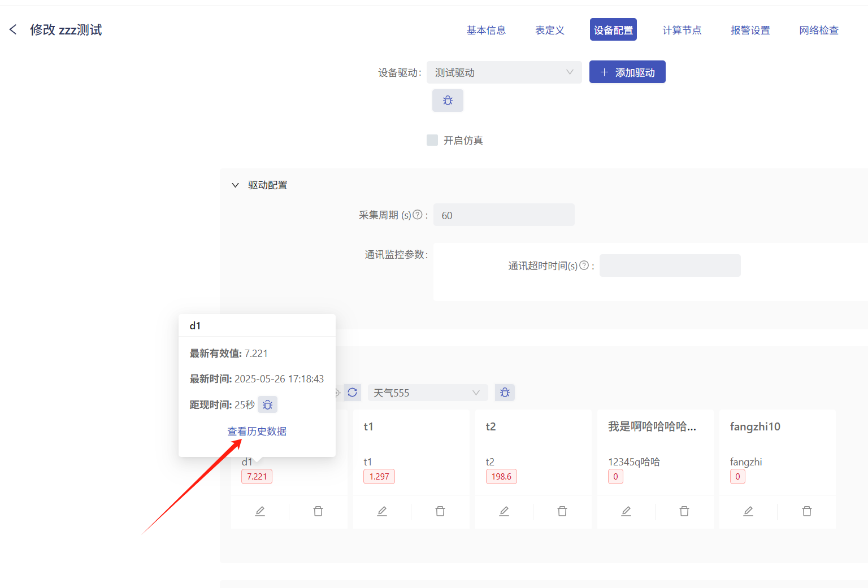Edit the 我是啊哈哈哈哈 card with pencil icon
868x588 pixels.
coord(626,511)
